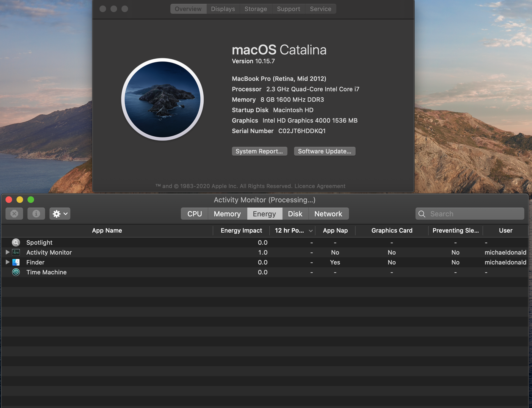Select Overview tab in About This Mac
The width and height of the screenshot is (532, 408).
coord(188,9)
